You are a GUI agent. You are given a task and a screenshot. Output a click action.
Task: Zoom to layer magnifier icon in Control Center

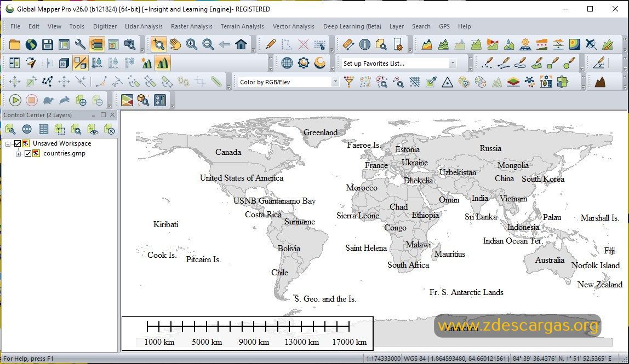(76, 129)
